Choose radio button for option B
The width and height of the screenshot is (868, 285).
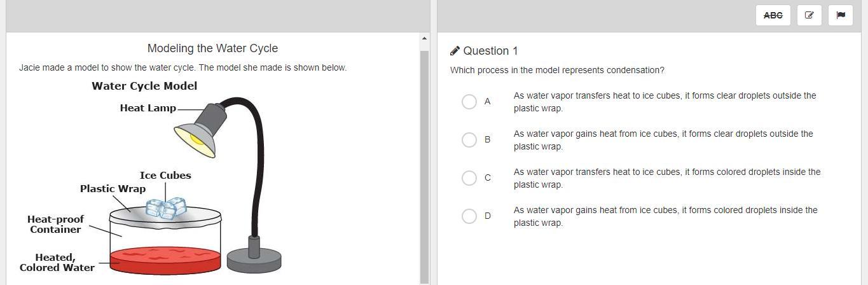coord(469,140)
